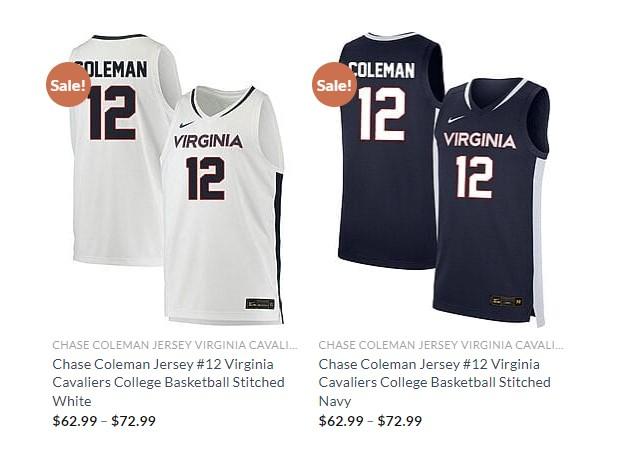The height and width of the screenshot is (471, 625).
Task: Open the gray category link above the Navy jersey title
Action: (x=441, y=345)
